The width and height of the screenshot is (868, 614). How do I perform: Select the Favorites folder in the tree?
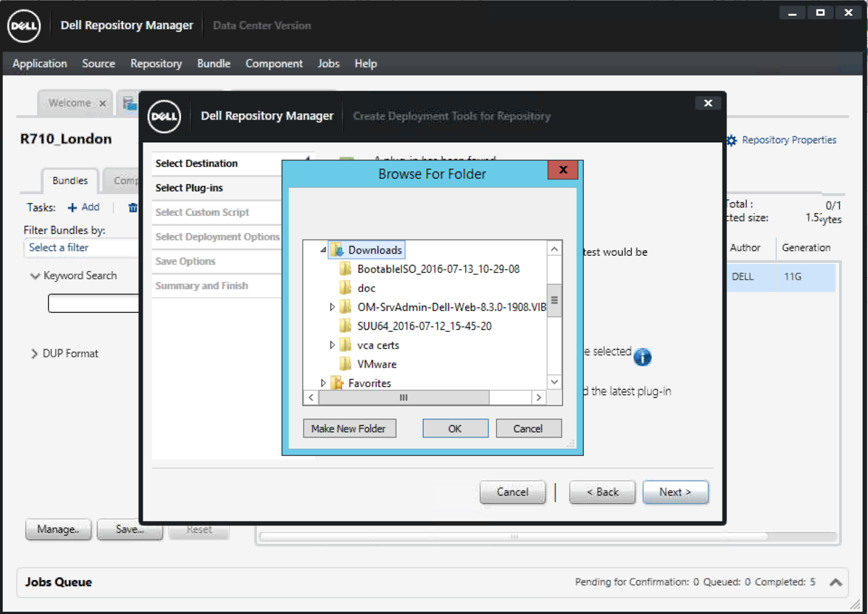pos(371,383)
